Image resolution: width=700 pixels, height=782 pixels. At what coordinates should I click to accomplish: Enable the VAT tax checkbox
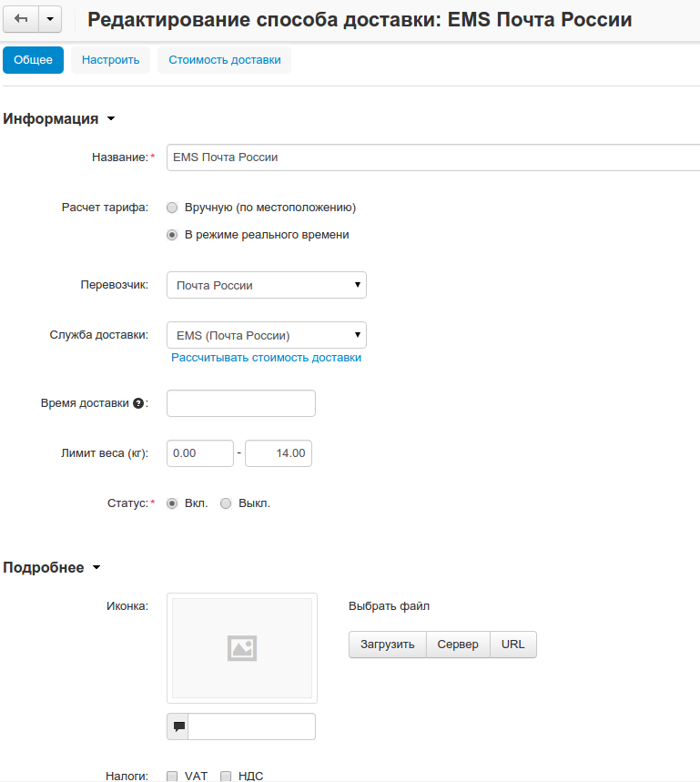(x=172, y=777)
